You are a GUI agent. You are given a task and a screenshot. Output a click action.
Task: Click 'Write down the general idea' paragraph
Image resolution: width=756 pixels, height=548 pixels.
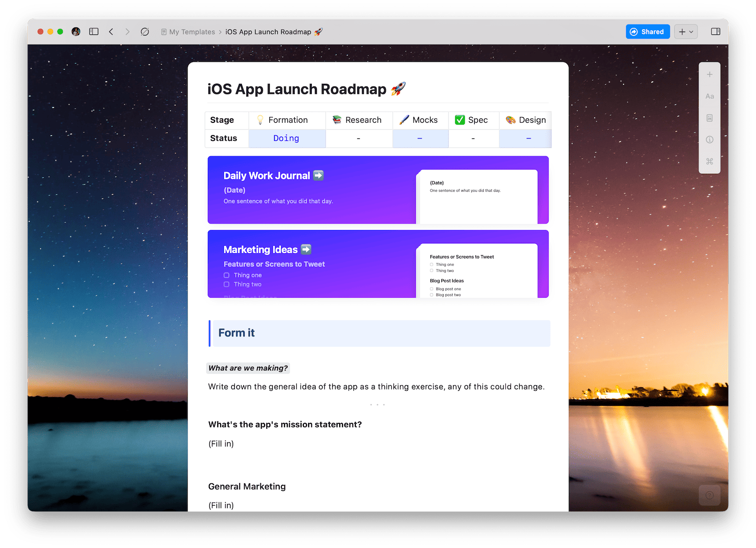(376, 387)
